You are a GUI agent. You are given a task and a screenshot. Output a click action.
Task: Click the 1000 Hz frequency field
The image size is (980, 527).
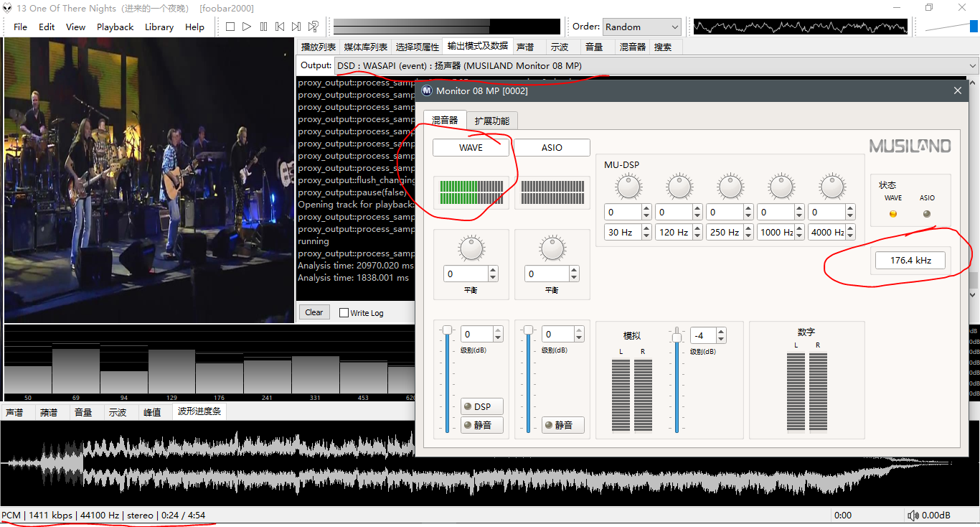click(x=776, y=232)
